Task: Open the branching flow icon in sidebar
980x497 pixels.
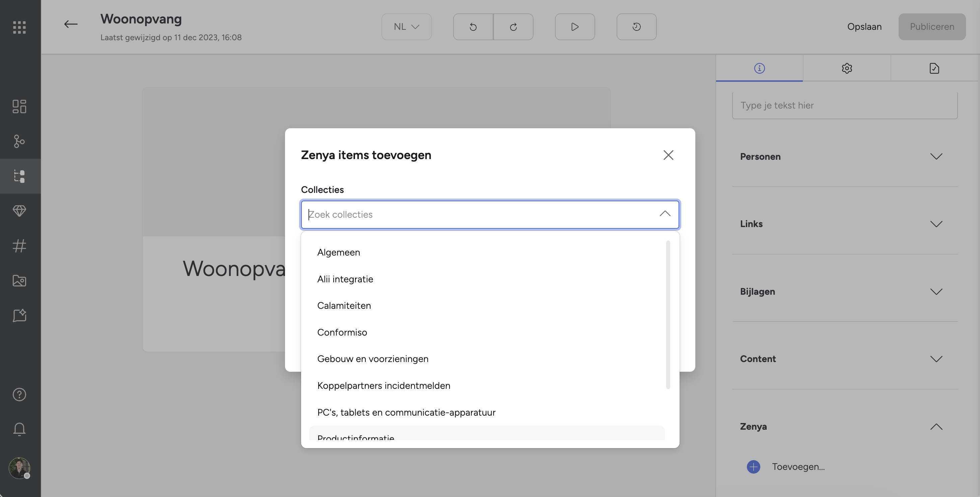Action: coord(19,141)
